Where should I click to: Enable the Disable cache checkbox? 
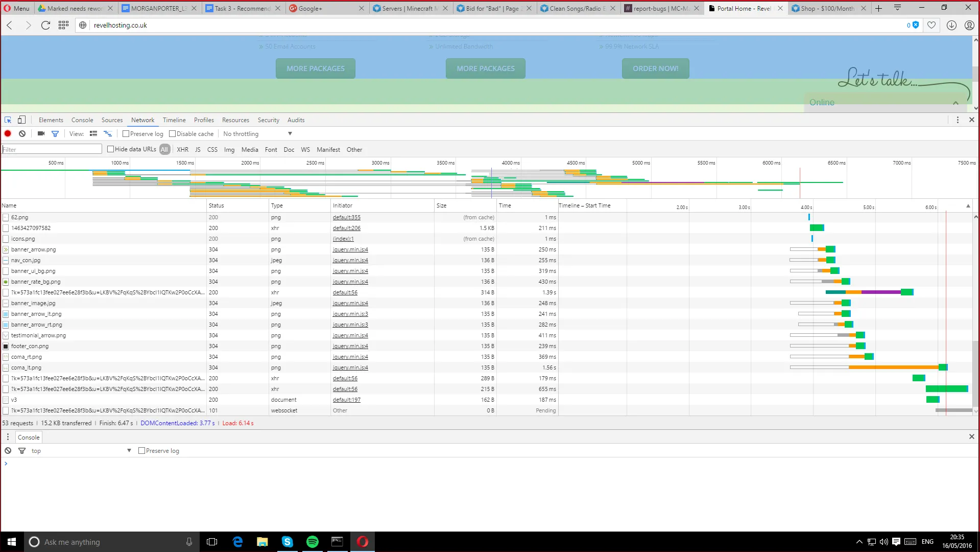click(x=173, y=134)
